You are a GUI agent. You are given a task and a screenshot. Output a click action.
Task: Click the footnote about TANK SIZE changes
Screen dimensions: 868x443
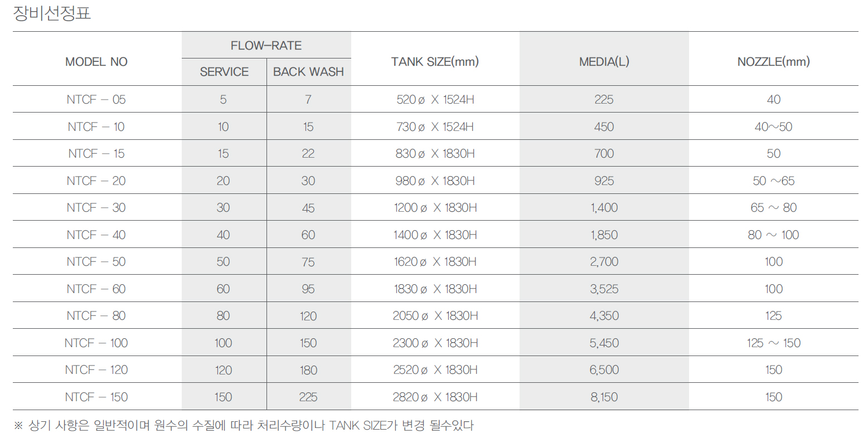(x=244, y=426)
